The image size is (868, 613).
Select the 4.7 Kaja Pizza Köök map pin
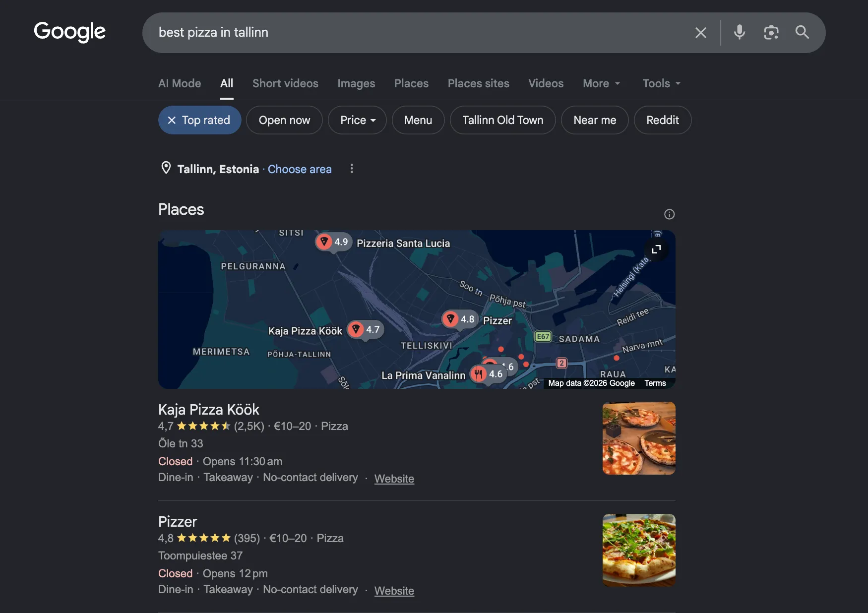[366, 329]
